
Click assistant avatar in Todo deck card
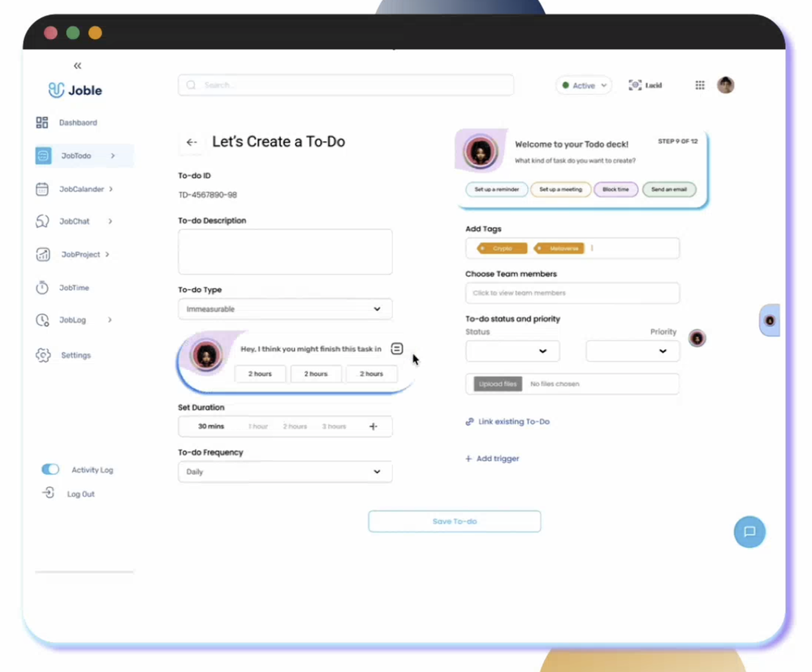pyautogui.click(x=480, y=152)
